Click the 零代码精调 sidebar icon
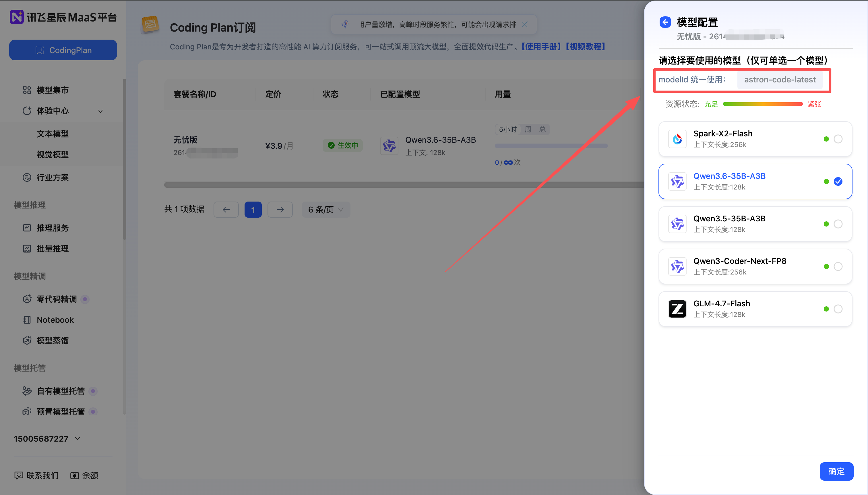 (27, 299)
